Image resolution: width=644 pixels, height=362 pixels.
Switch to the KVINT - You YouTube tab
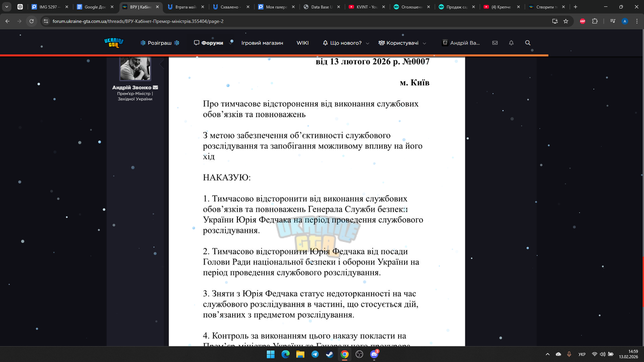click(365, 7)
